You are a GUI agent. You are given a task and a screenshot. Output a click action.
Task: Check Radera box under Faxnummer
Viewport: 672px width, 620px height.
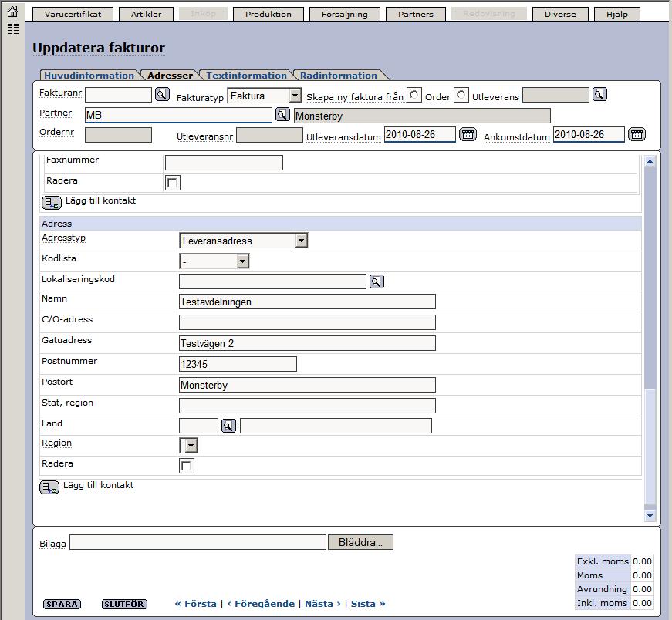point(173,183)
